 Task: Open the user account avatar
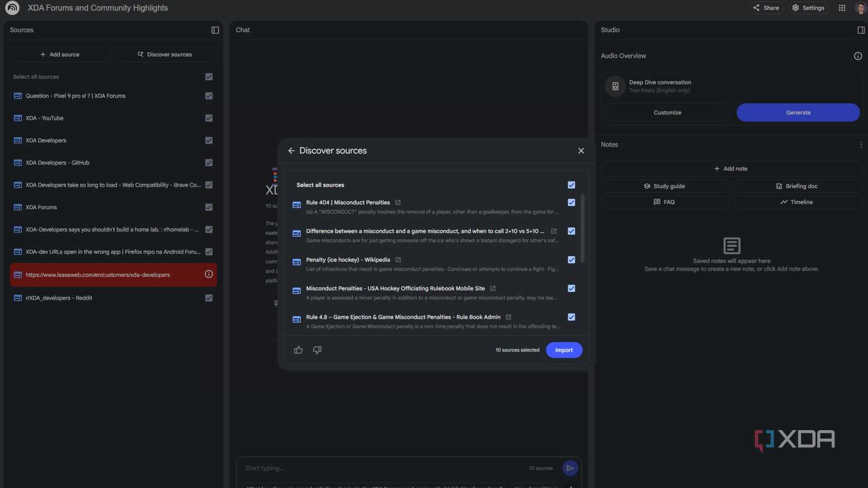tap(861, 8)
